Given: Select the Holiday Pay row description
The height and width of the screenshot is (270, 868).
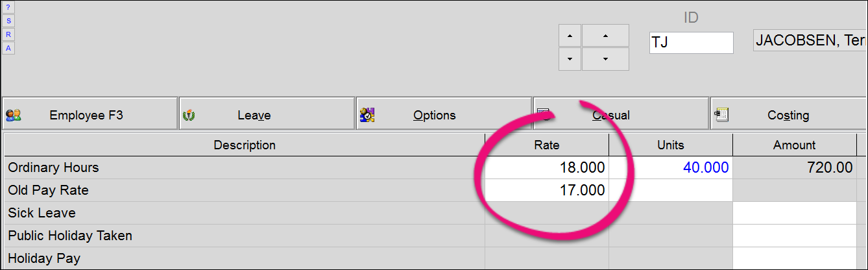Looking at the screenshot, I should (245, 258).
